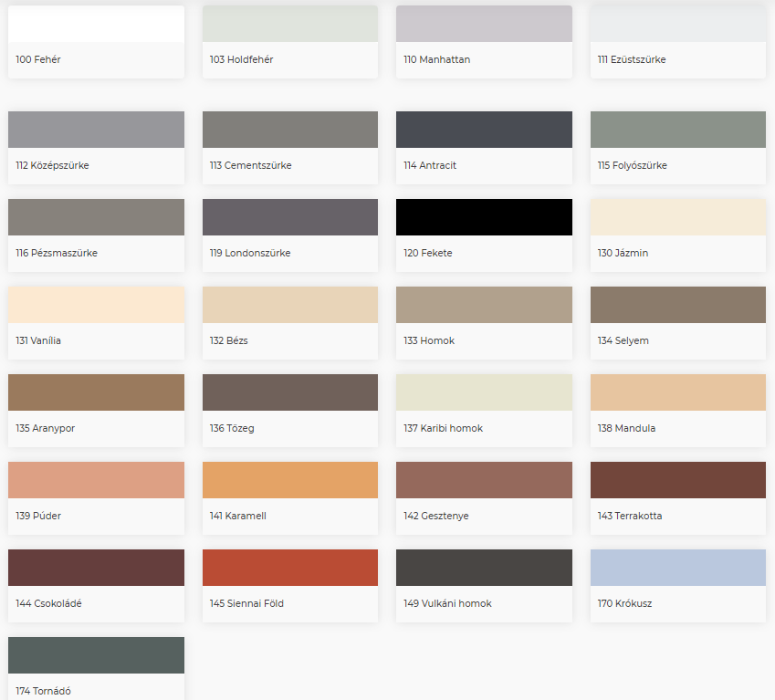Click the 114 Antracit dark swatch
The image size is (775, 700).
(484, 130)
